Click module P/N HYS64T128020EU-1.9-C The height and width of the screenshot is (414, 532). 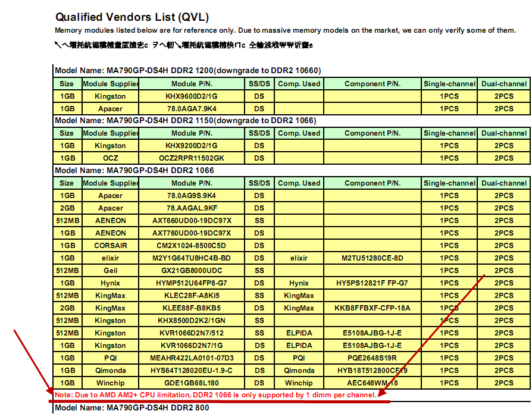click(192, 371)
